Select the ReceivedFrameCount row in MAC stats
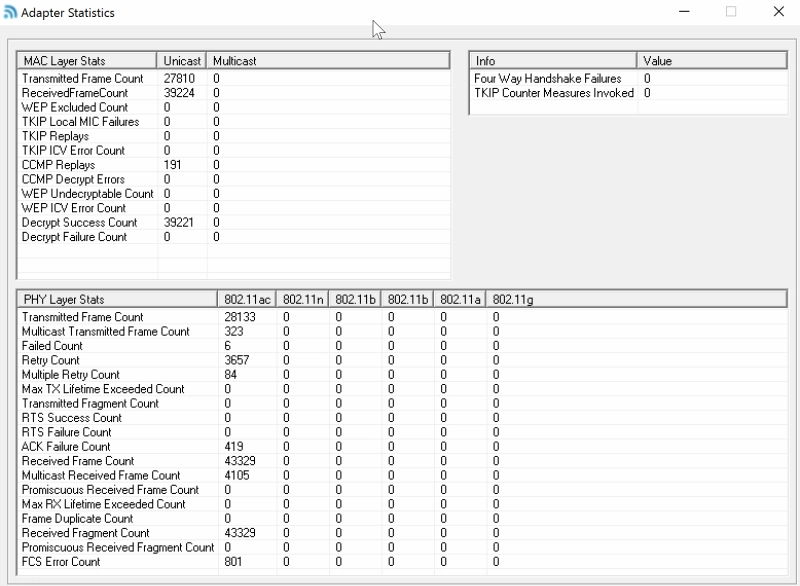800x586 pixels. 234,93
